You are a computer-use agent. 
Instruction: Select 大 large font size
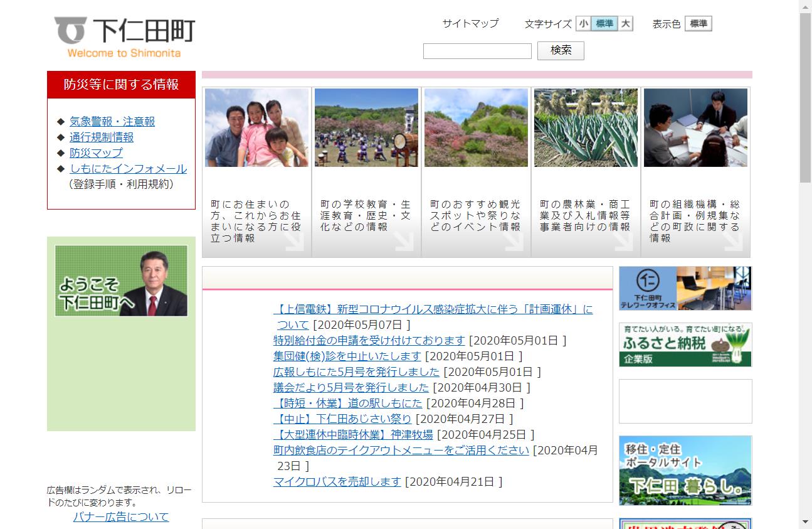[x=626, y=23]
